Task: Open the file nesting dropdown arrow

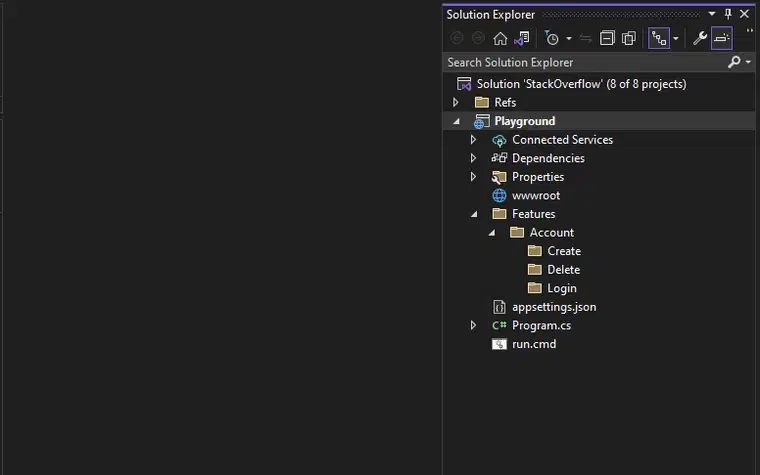Action: click(x=676, y=39)
